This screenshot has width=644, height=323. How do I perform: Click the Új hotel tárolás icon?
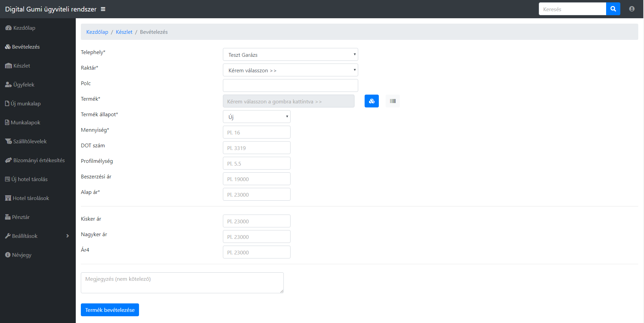[x=7, y=179]
